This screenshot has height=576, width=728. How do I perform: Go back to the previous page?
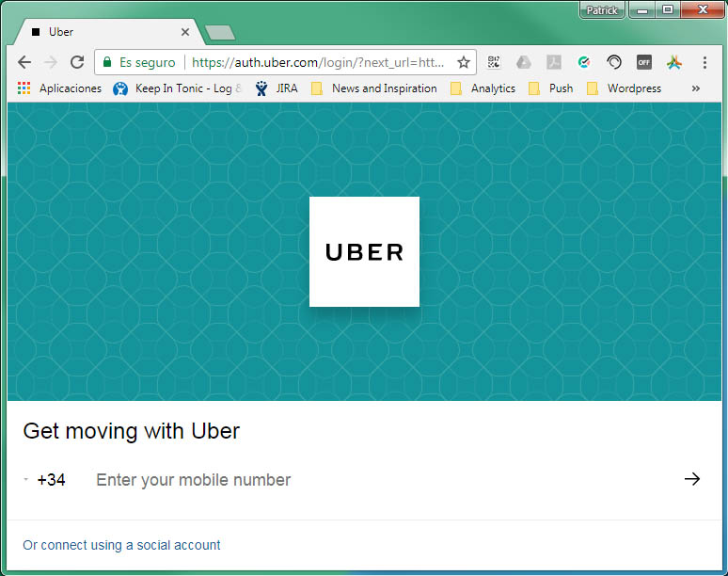[x=24, y=62]
